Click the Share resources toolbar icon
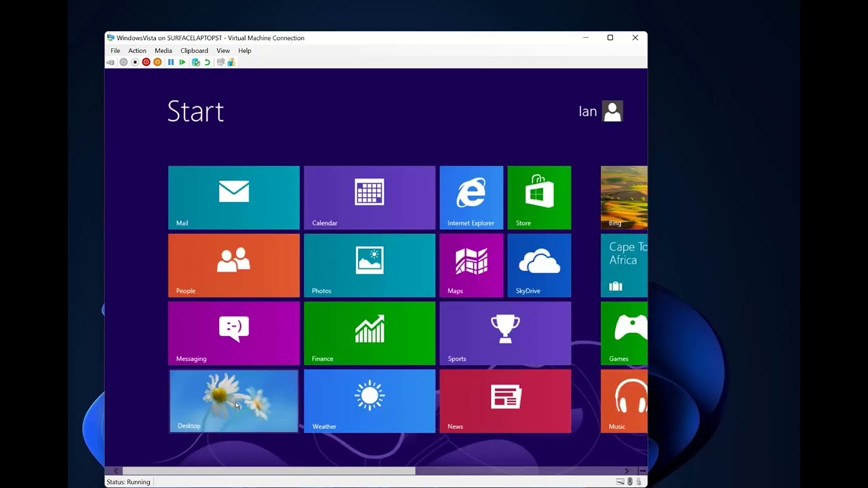 [x=231, y=62]
